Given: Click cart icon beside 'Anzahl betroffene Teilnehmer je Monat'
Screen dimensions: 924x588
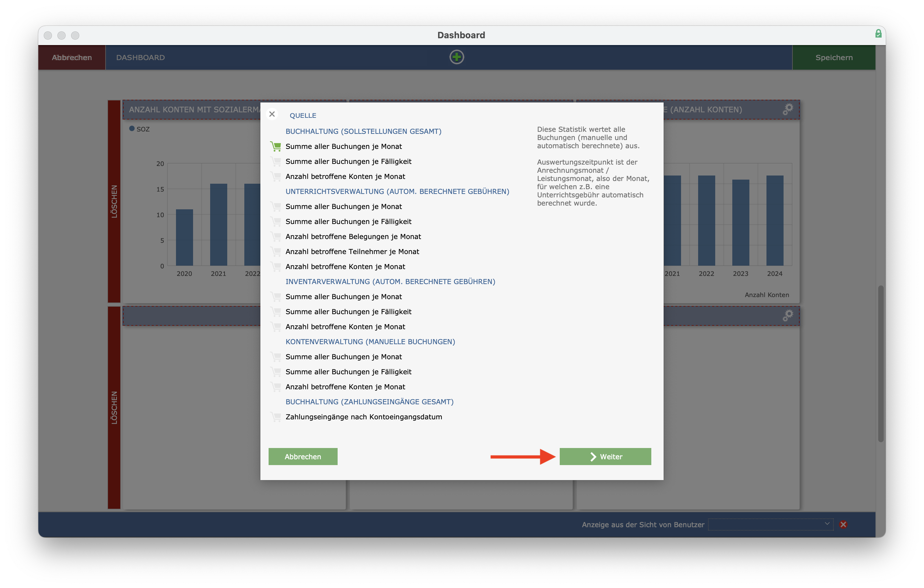Looking at the screenshot, I should (x=275, y=252).
